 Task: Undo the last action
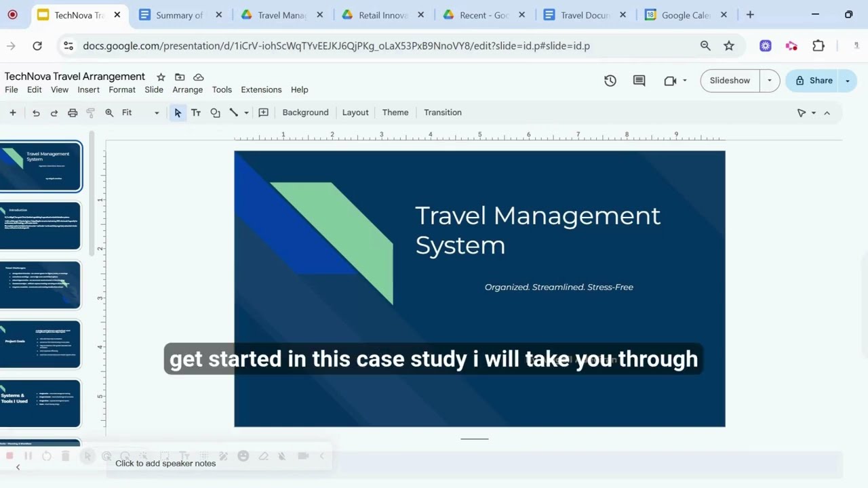[x=36, y=113]
